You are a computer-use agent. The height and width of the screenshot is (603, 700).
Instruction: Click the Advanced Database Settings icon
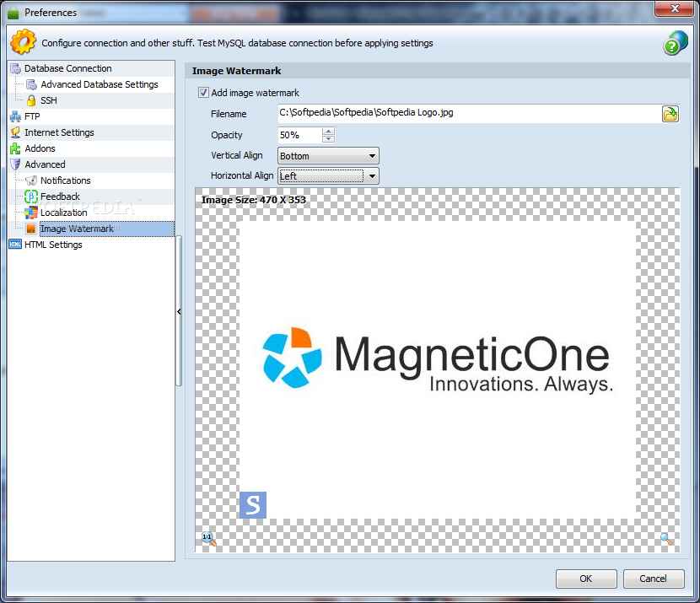pyautogui.click(x=31, y=84)
